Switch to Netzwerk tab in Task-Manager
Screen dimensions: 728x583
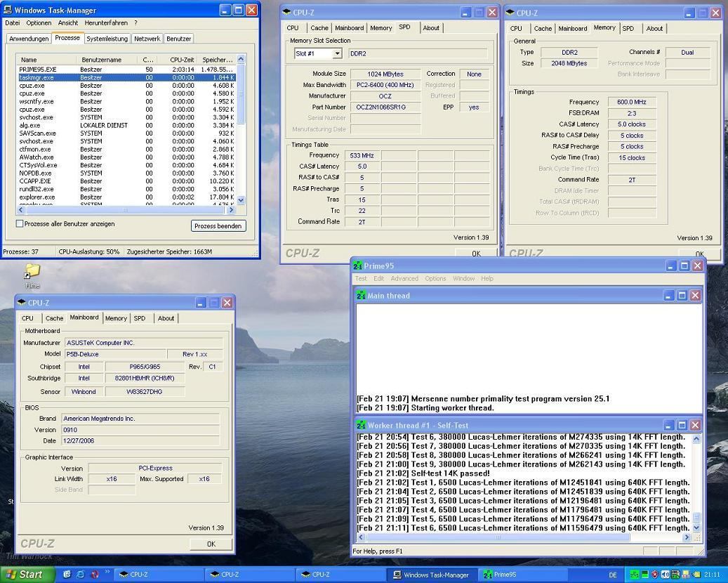[147, 39]
